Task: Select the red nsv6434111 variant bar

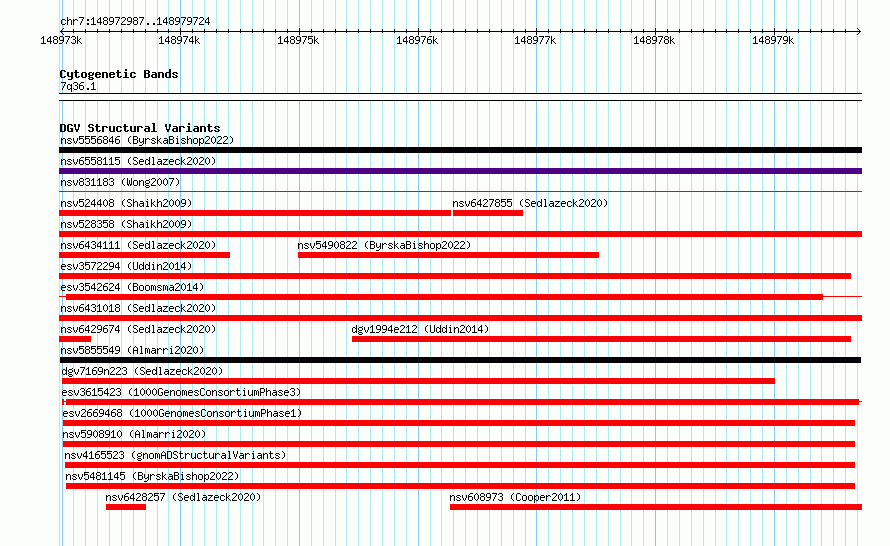Action: coord(144,255)
